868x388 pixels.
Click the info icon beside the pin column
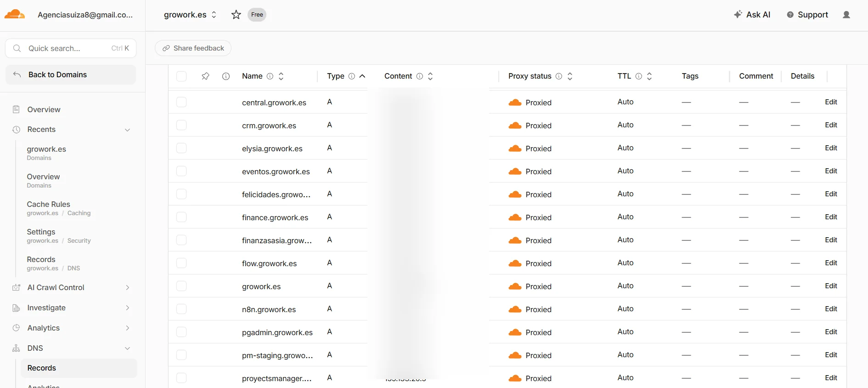click(226, 76)
